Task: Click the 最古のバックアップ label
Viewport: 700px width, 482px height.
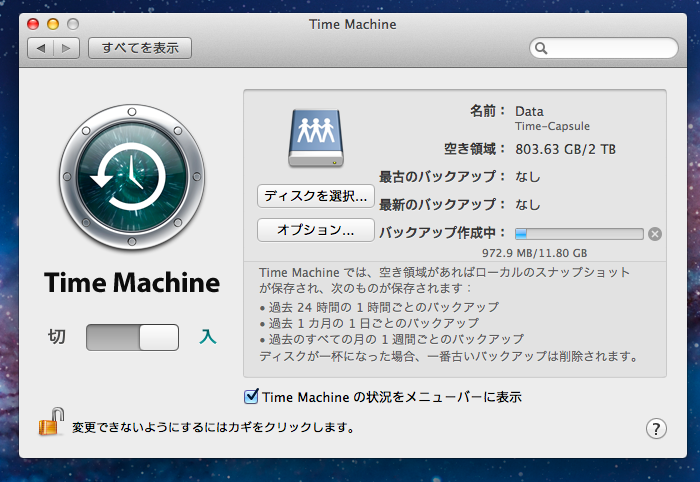Action: tap(442, 177)
